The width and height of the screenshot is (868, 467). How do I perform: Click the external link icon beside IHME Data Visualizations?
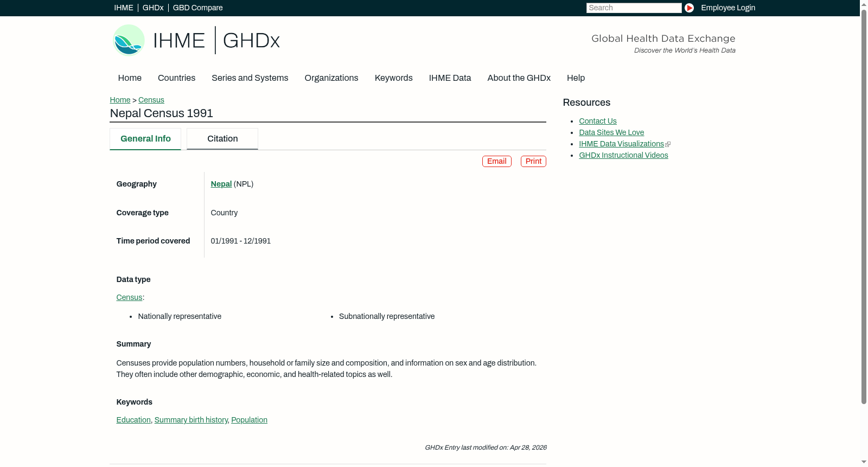click(668, 144)
